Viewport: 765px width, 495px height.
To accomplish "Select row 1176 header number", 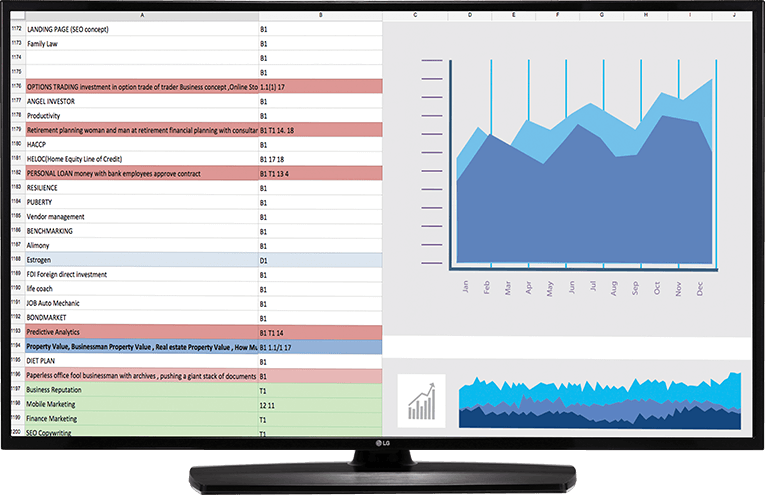I will tap(16, 87).
